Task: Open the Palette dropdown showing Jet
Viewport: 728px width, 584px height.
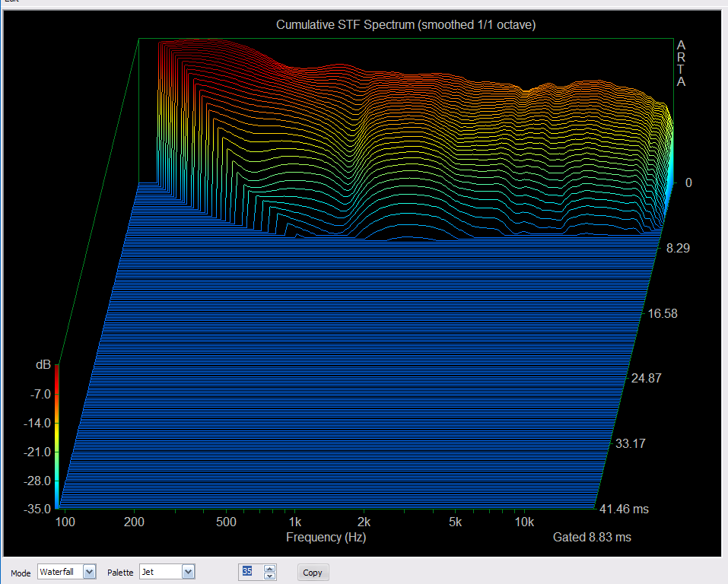Action: [x=167, y=572]
